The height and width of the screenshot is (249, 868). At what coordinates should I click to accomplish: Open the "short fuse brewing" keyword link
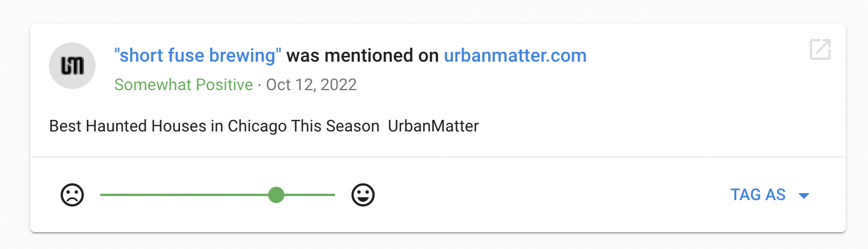(198, 56)
